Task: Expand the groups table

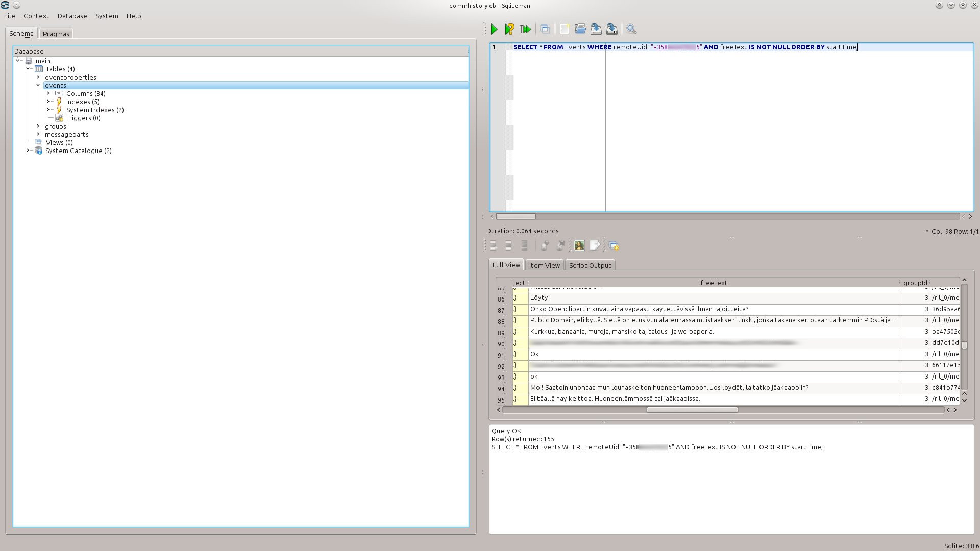Action: [x=38, y=126]
